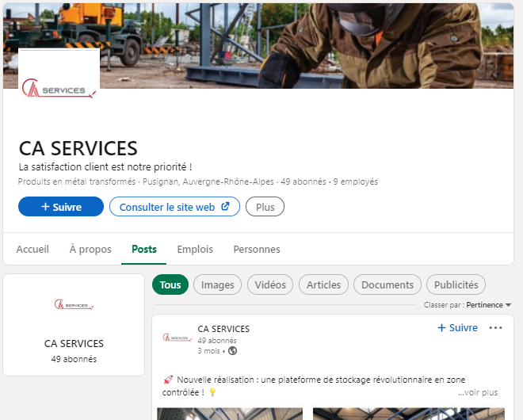The image size is (523, 420).
Task: Open the three-dots post options menu
Action: [x=495, y=328]
